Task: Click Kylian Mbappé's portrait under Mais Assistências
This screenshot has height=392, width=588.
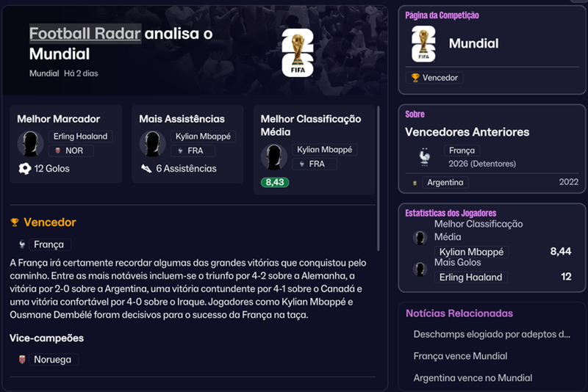Action: click(152, 143)
